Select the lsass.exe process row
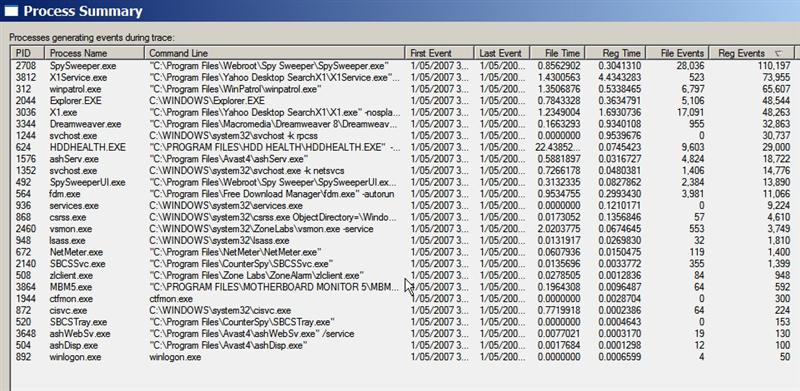This screenshot has height=391, width=800. click(403, 240)
